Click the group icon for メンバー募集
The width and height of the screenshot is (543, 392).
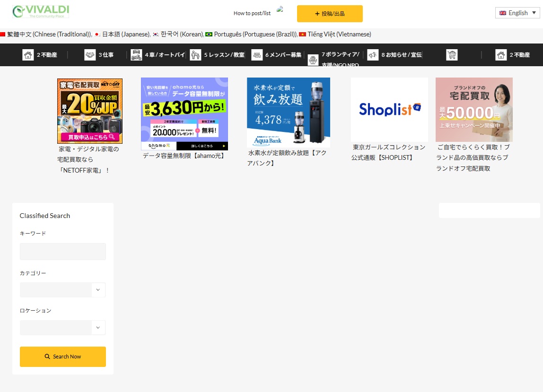tap(257, 55)
